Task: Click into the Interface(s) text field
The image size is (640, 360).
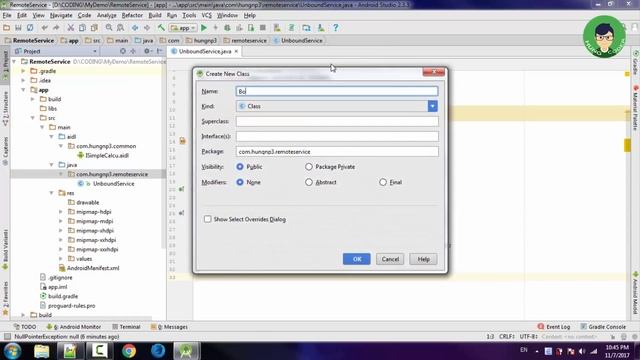Action: [x=337, y=136]
